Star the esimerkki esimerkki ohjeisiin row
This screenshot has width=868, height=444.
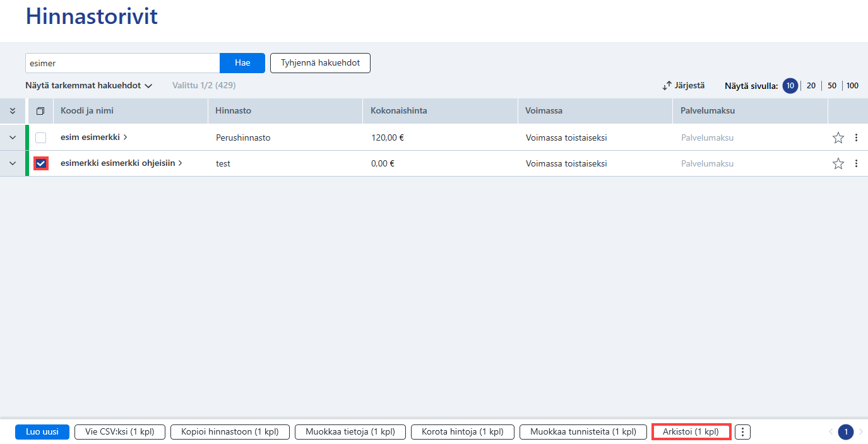coord(838,163)
